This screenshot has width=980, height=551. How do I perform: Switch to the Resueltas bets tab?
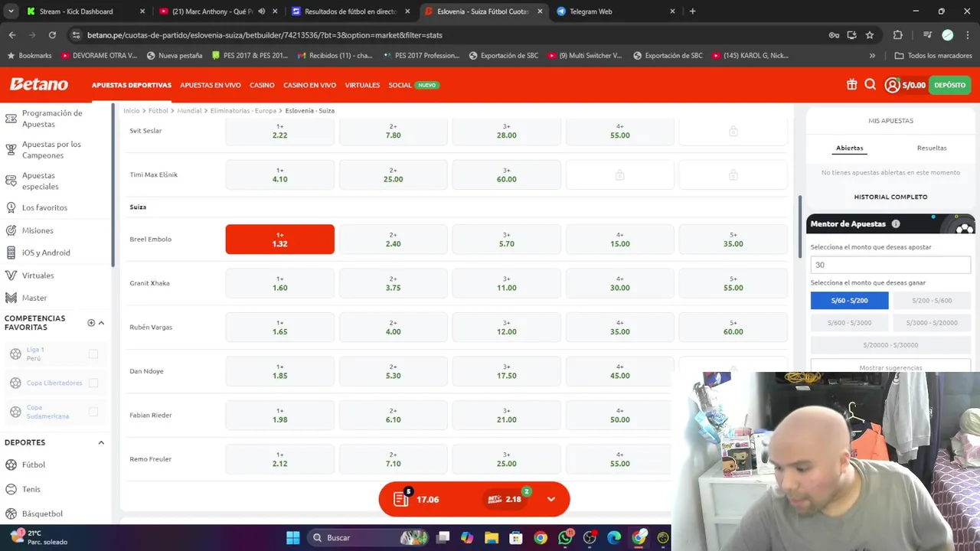(x=932, y=148)
